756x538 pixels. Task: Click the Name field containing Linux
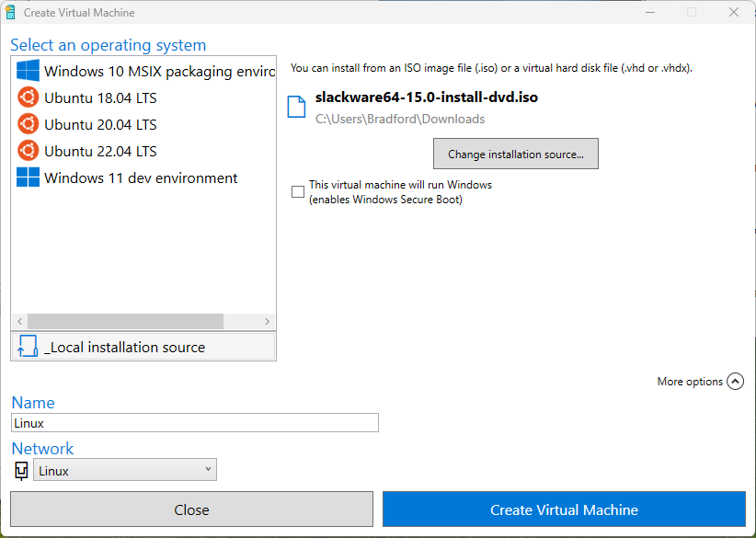click(x=195, y=423)
